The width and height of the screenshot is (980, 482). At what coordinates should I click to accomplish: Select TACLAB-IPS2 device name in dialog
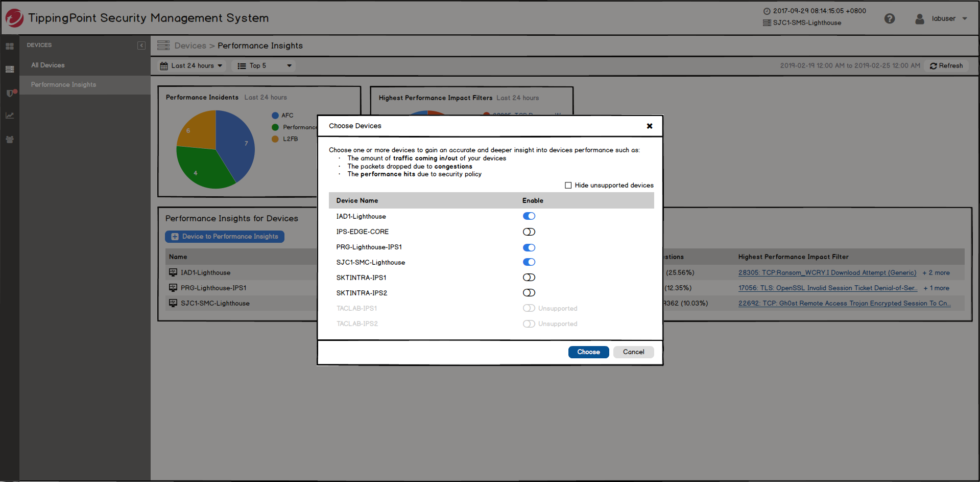357,324
